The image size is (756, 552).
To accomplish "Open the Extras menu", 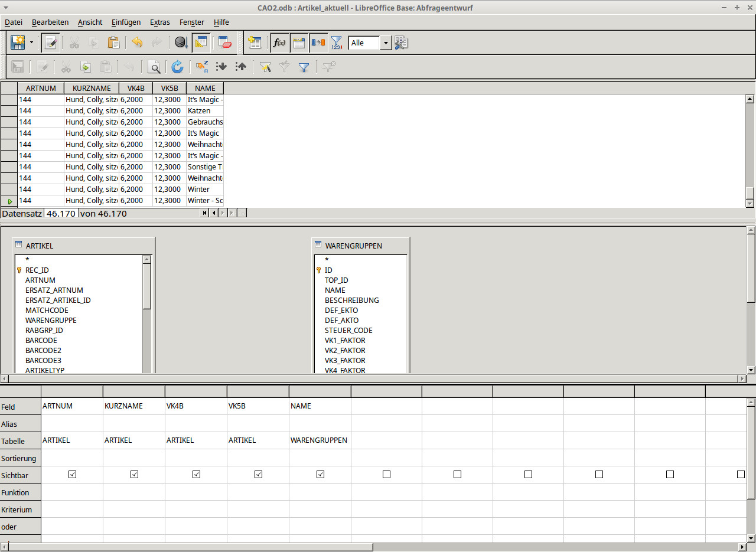I will pos(160,22).
